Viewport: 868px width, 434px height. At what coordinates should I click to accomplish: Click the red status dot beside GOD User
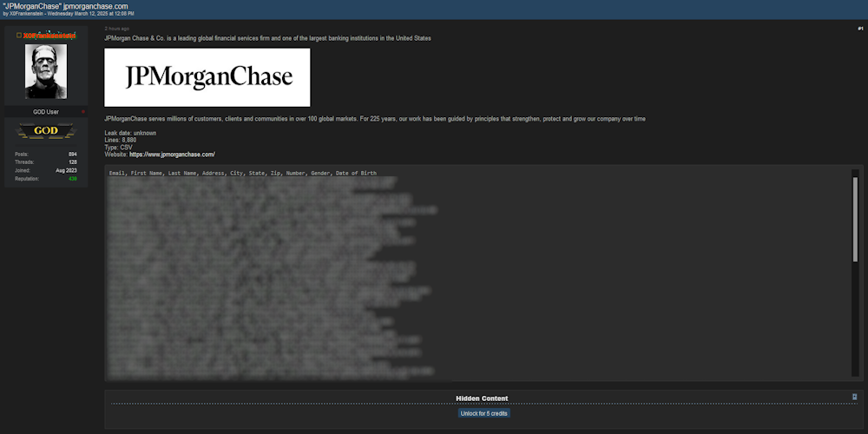(x=83, y=112)
